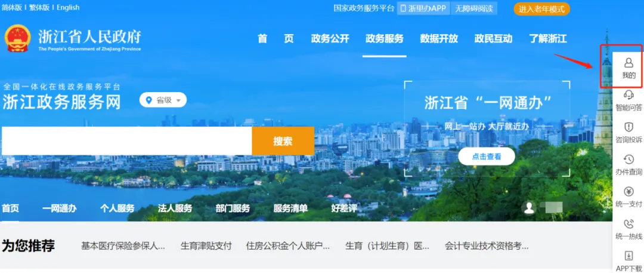Open 政务公开 in top navigation
The height and width of the screenshot is (273, 644).
[330, 39]
